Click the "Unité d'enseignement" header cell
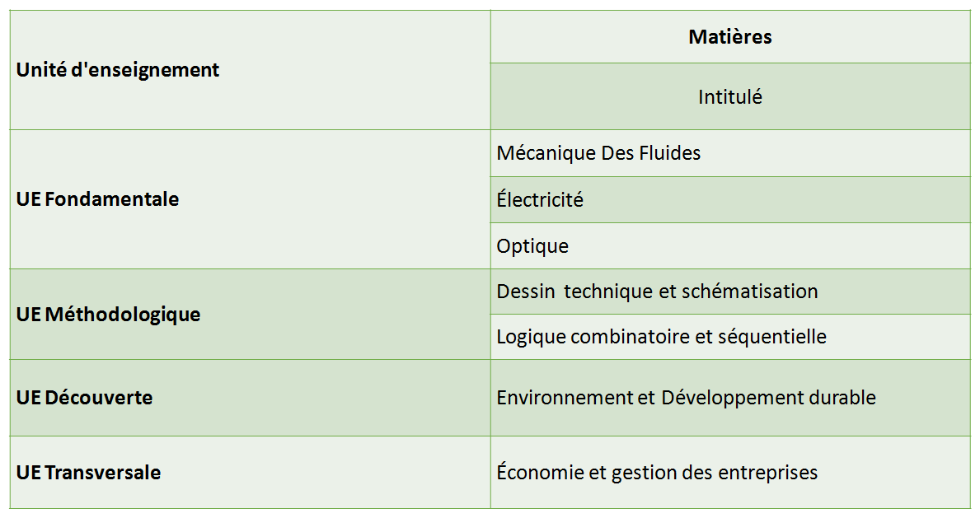The width and height of the screenshot is (980, 518). [118, 70]
